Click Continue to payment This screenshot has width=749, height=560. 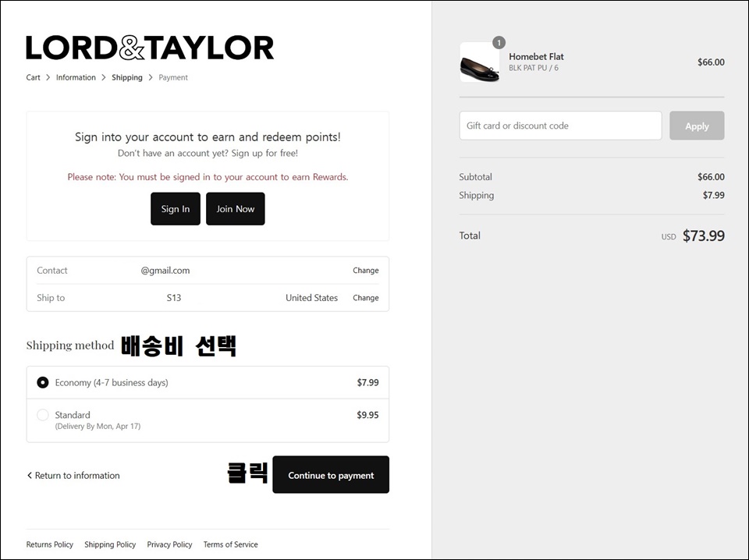(x=331, y=474)
